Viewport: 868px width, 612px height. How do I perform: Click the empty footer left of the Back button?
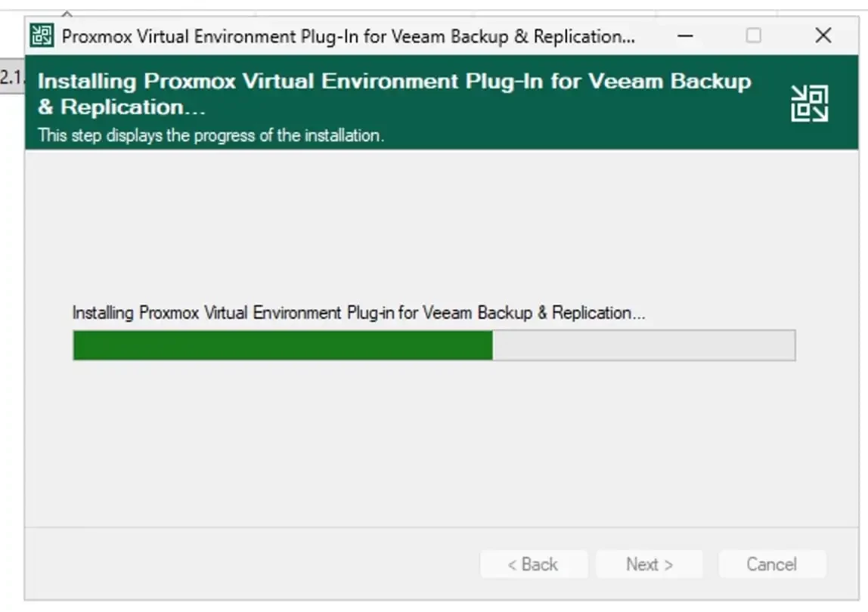[250, 564]
